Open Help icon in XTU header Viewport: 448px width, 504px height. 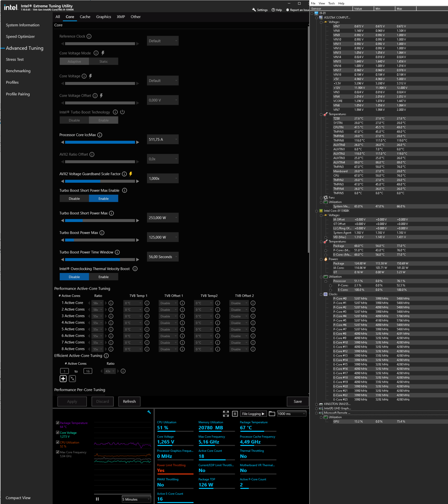(273, 10)
